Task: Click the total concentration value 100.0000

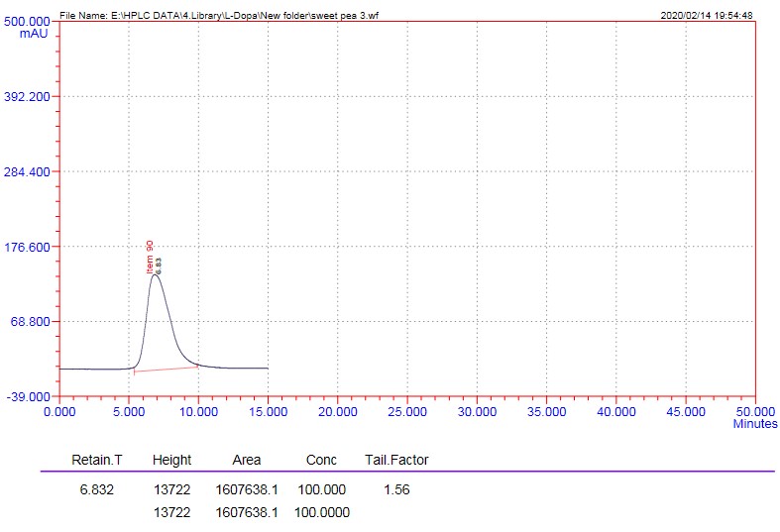Action: tap(323, 512)
